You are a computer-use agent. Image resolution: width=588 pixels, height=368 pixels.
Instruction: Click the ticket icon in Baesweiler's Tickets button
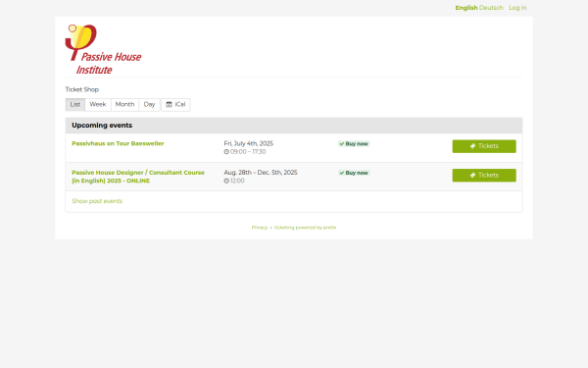473,146
